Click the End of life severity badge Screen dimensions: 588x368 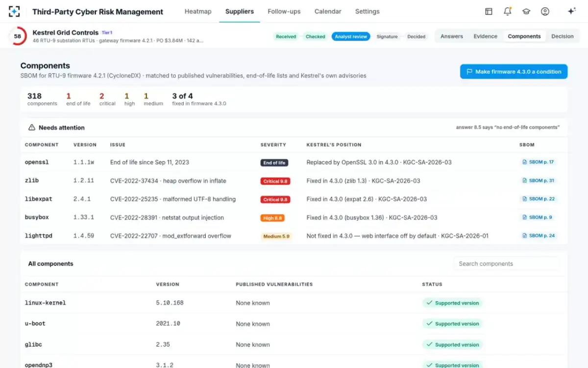pos(274,162)
